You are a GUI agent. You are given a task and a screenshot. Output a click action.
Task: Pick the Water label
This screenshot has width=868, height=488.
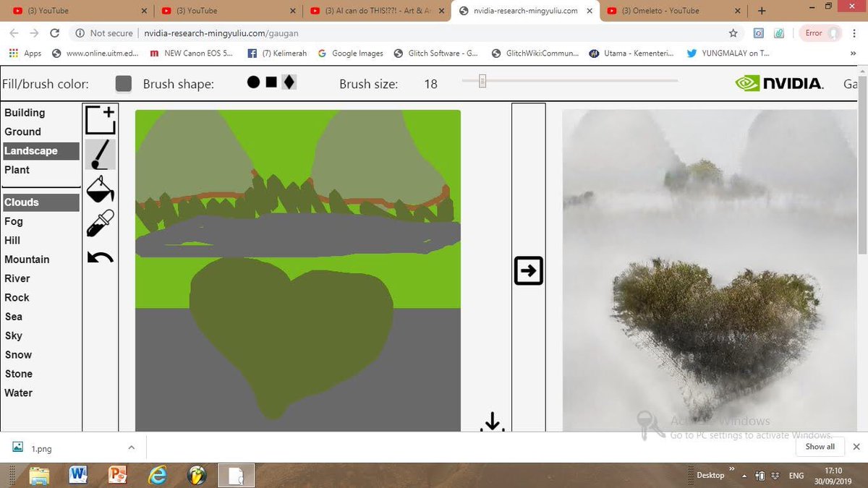(x=19, y=393)
